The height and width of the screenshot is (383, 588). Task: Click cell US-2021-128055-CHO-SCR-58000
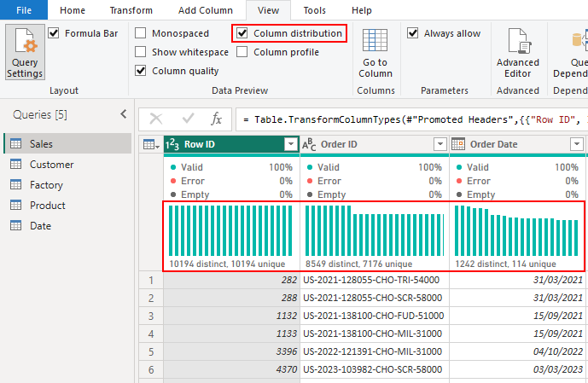click(375, 298)
